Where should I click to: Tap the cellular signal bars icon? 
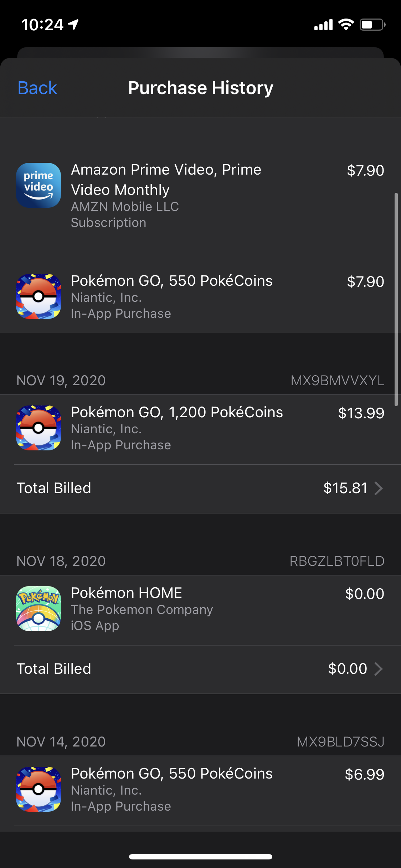323,25
